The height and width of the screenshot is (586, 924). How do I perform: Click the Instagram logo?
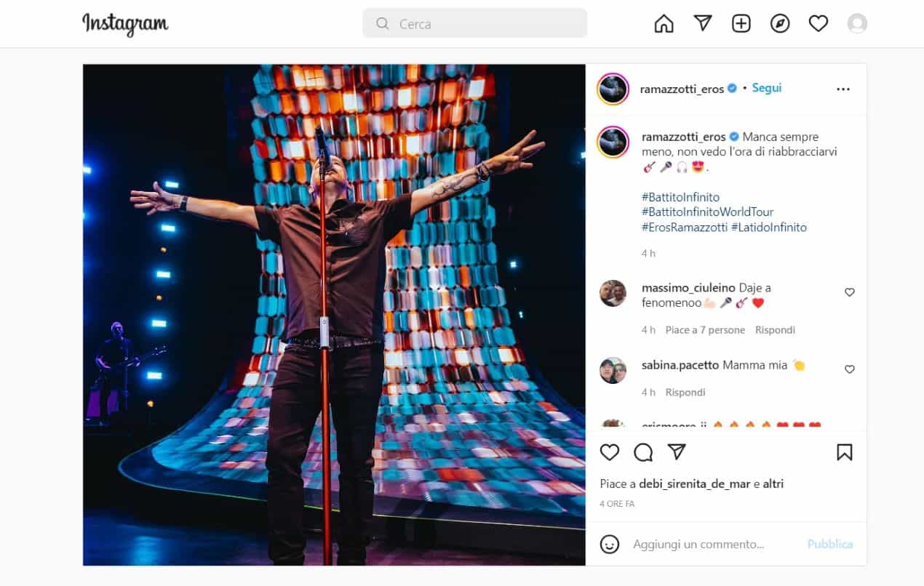(x=125, y=24)
